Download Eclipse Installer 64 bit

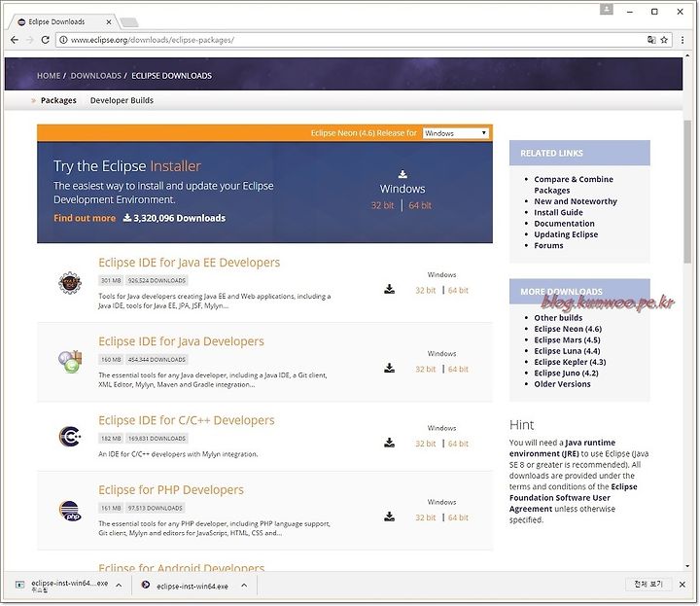420,205
